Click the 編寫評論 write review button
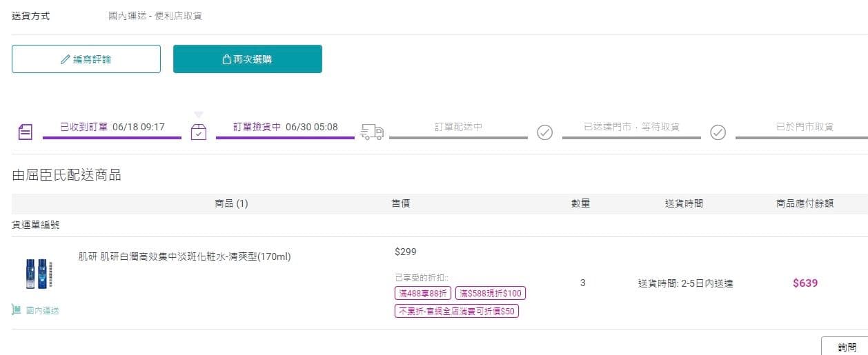The height and width of the screenshot is (355, 868). [x=86, y=59]
